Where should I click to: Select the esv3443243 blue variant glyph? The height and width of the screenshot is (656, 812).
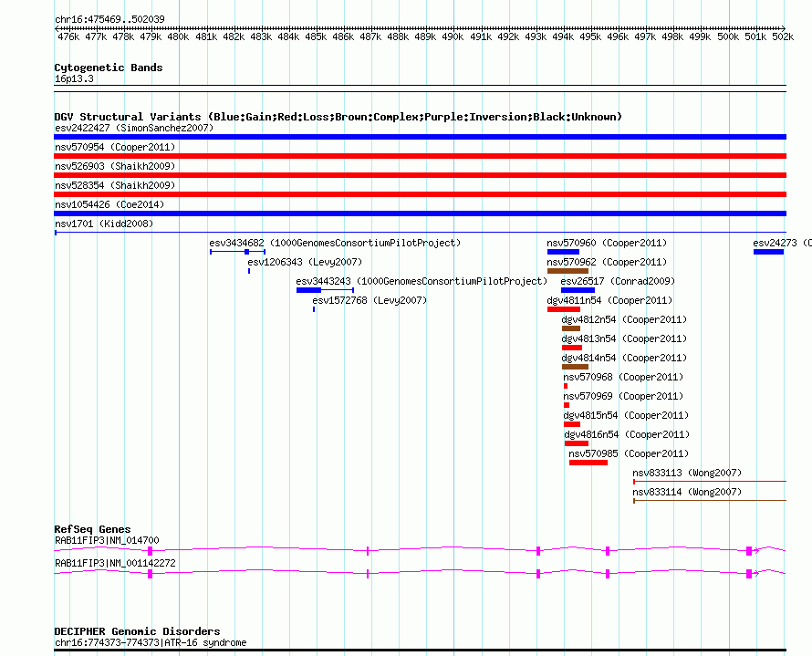(325, 290)
